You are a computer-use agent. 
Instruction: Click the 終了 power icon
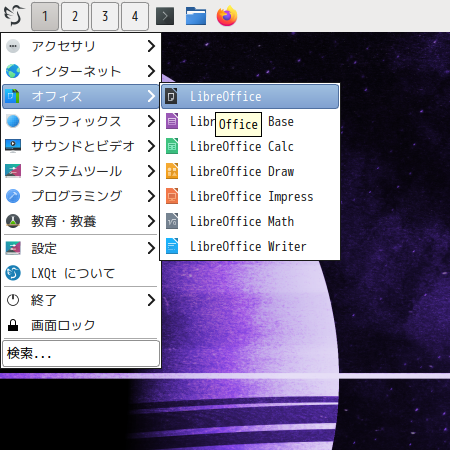pyautogui.click(x=13, y=300)
